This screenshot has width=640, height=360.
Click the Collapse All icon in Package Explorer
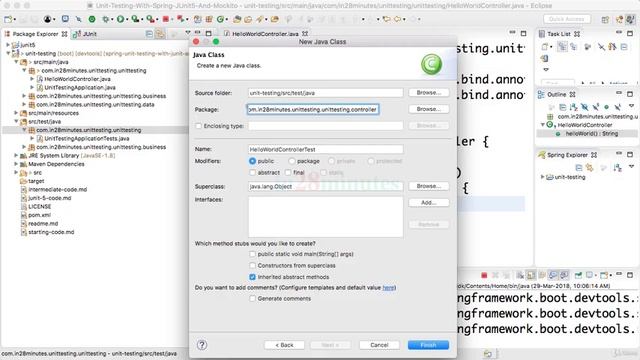[149, 34]
